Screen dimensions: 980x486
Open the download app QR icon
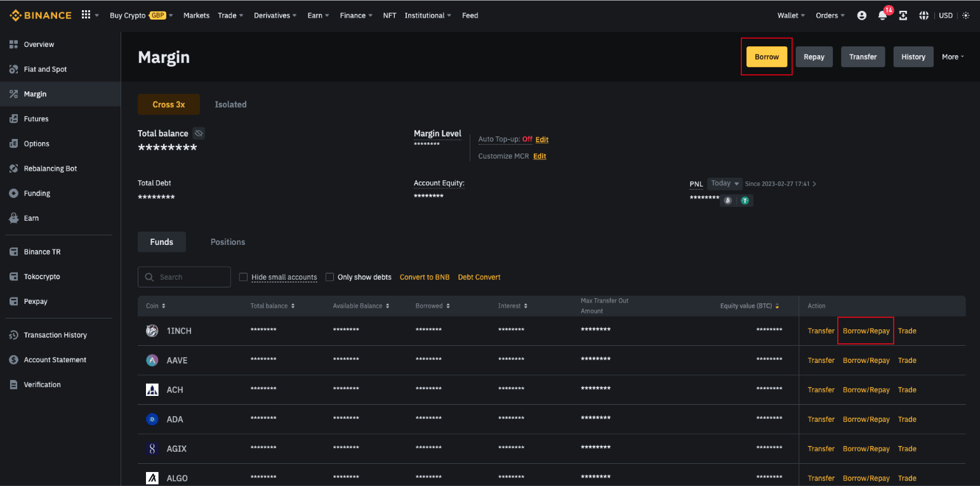[903, 15]
